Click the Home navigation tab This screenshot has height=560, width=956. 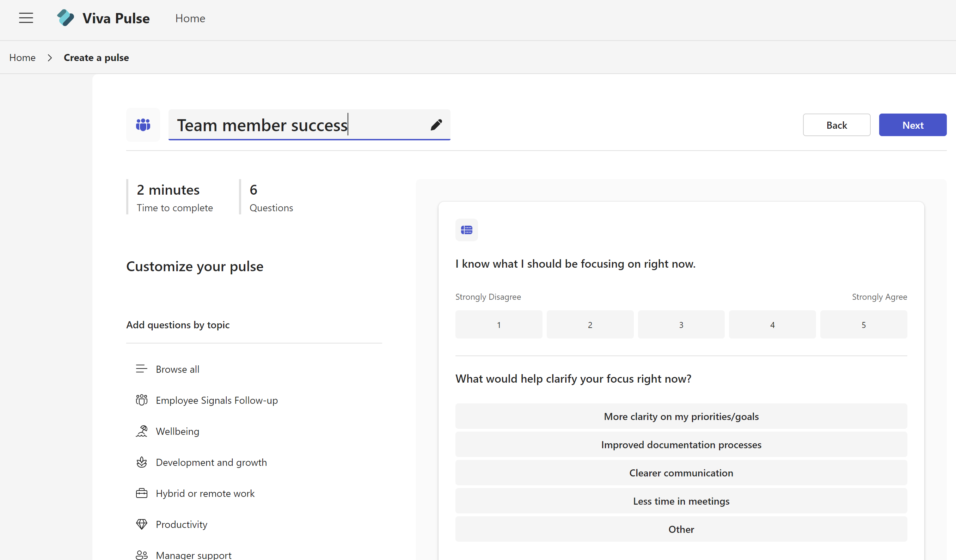click(189, 18)
